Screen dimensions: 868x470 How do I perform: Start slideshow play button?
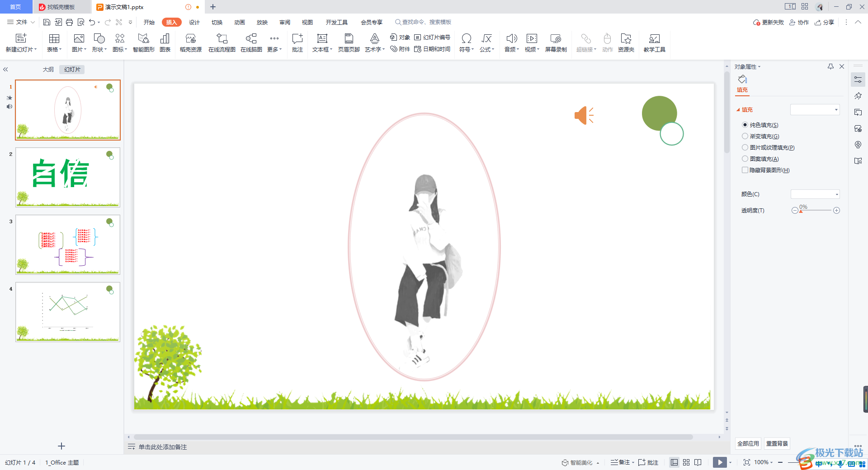tap(720, 462)
